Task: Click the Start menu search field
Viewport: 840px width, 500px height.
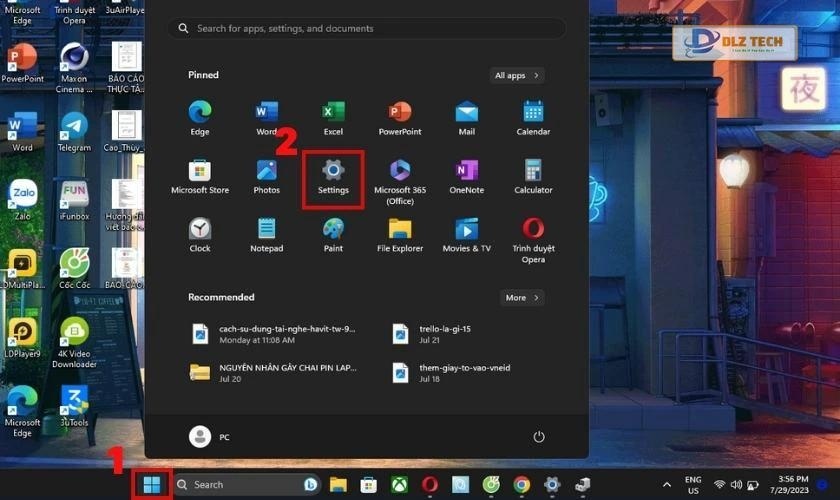Action: coord(367,28)
